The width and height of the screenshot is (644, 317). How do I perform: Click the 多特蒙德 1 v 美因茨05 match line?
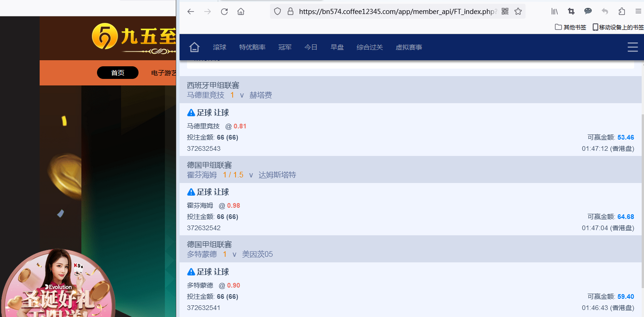tap(230, 254)
